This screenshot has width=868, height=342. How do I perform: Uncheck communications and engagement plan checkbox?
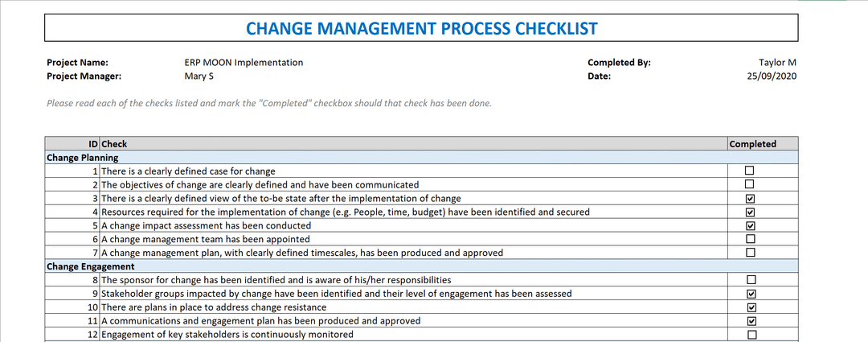coord(750,321)
